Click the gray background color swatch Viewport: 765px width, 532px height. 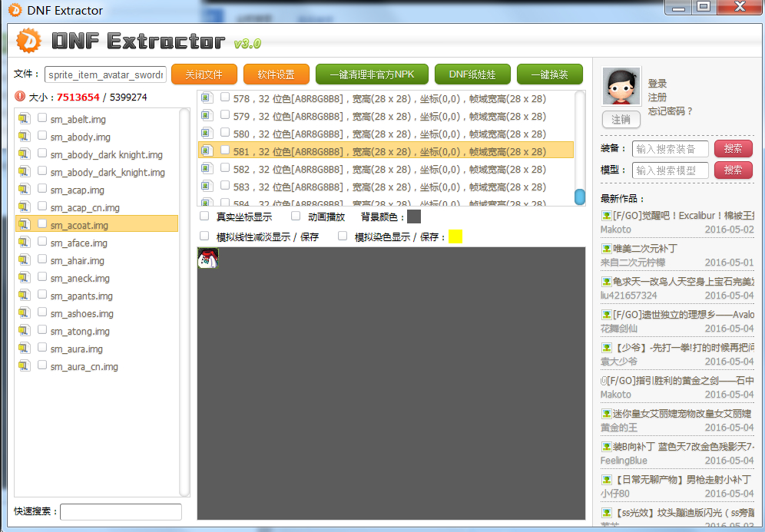tap(413, 216)
